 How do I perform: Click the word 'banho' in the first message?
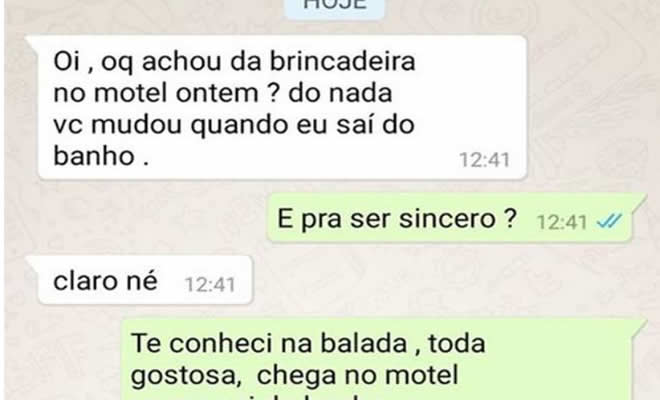94,156
